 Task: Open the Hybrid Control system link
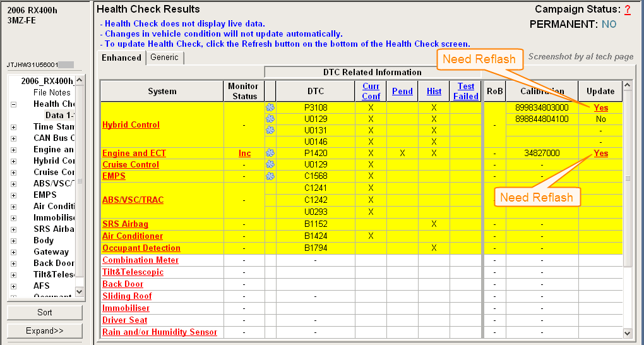click(x=131, y=125)
